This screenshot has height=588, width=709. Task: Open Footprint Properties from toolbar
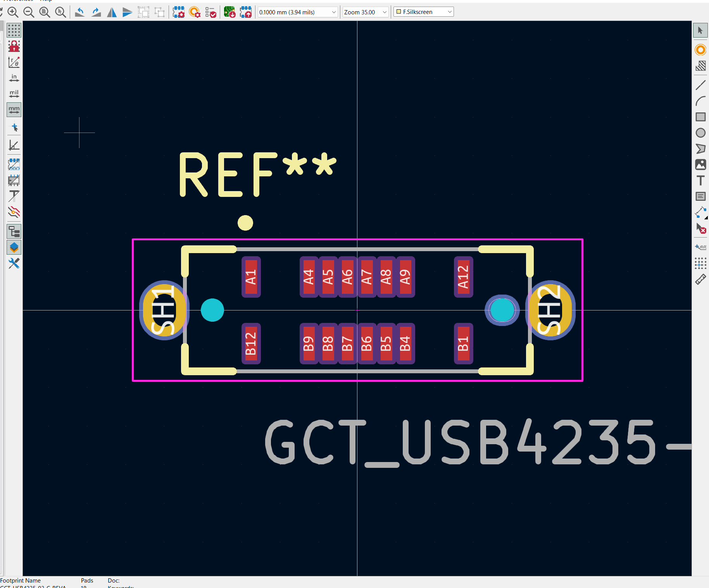(x=178, y=12)
